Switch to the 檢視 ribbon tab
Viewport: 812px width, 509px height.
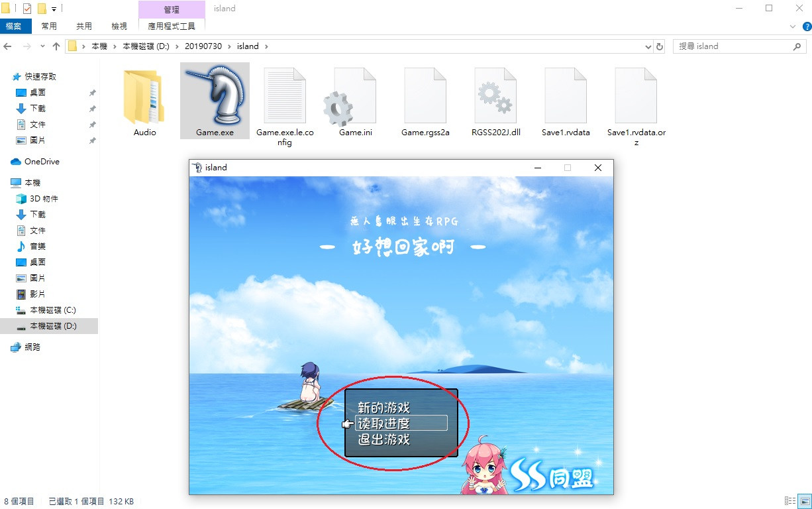[119, 27]
